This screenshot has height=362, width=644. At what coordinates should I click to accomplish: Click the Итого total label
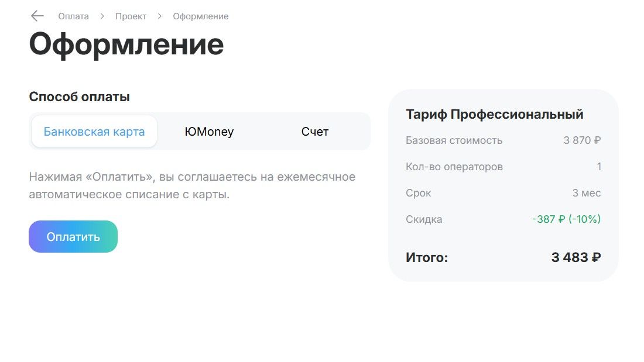427,257
